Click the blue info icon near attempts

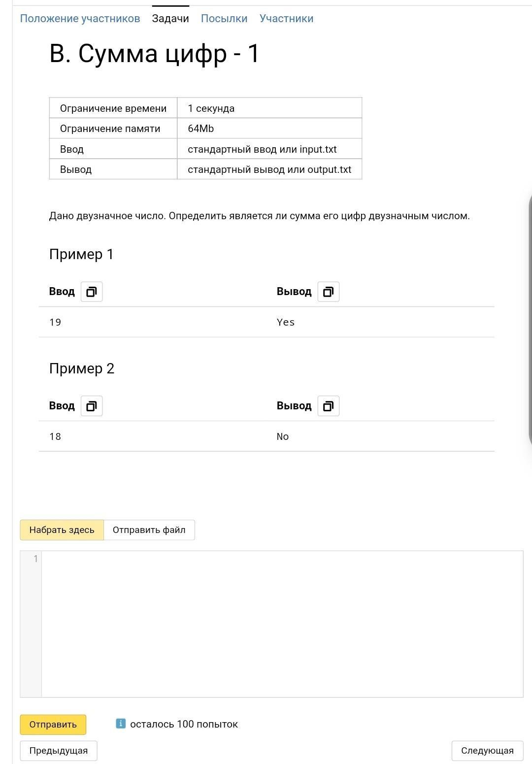[x=121, y=723]
